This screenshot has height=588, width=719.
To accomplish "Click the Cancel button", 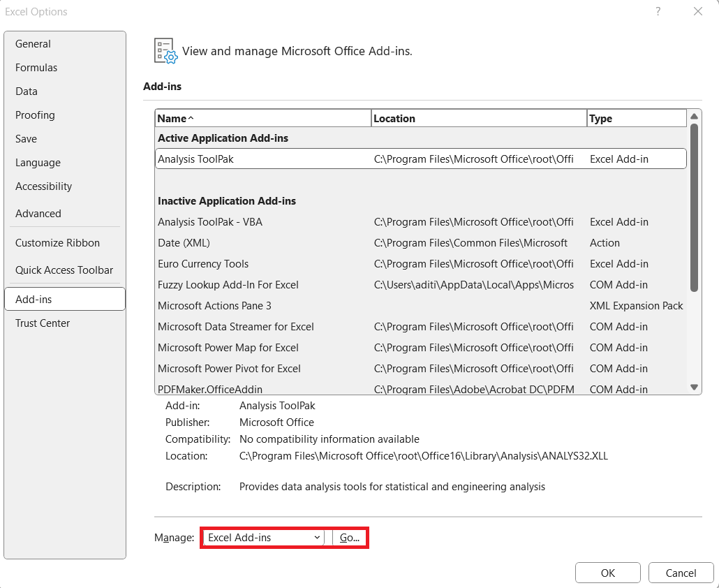I will pyautogui.click(x=681, y=573).
